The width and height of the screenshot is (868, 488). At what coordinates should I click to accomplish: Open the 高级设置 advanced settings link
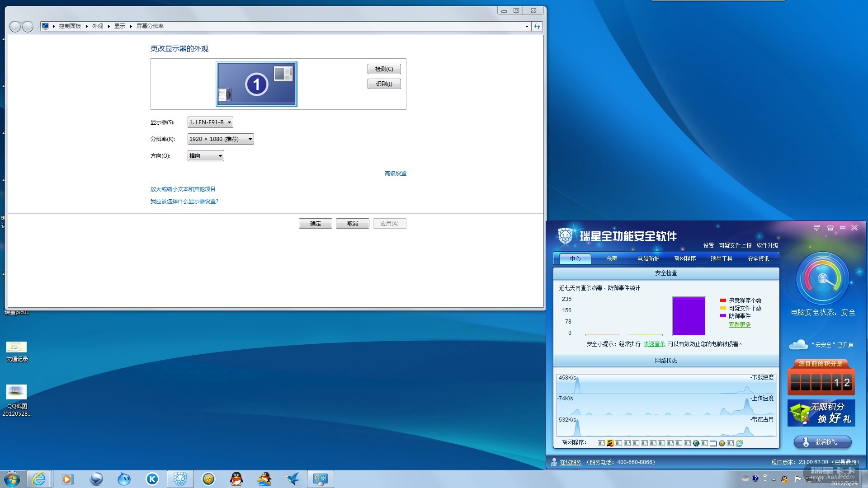click(x=395, y=174)
